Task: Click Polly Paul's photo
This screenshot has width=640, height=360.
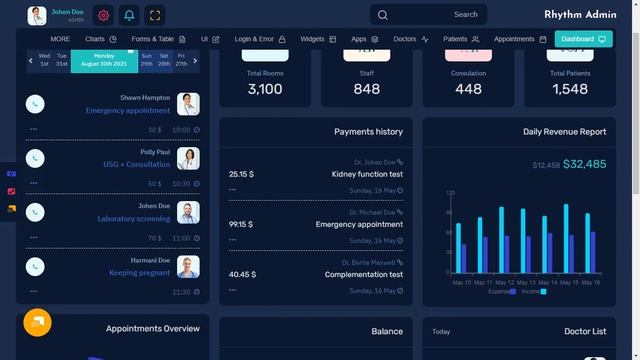Action: click(x=188, y=158)
